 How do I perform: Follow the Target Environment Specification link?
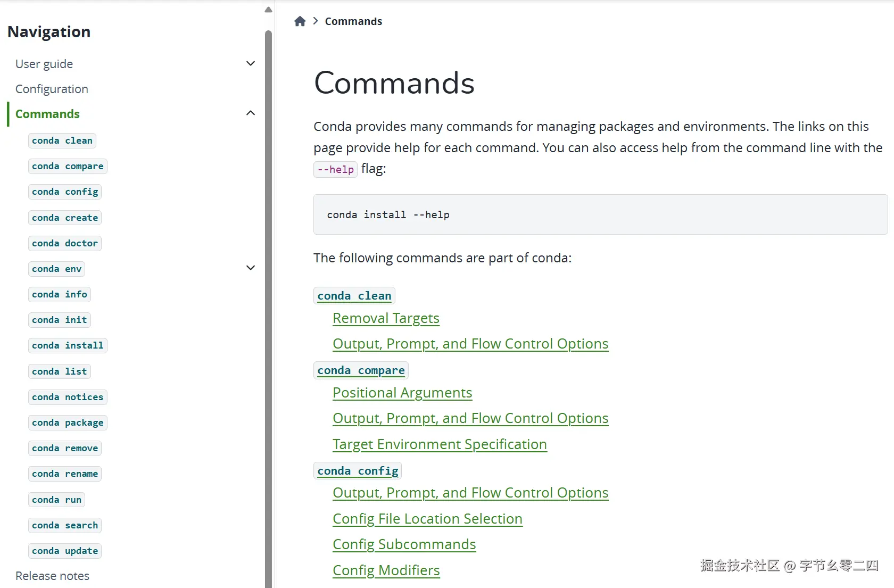click(x=440, y=444)
